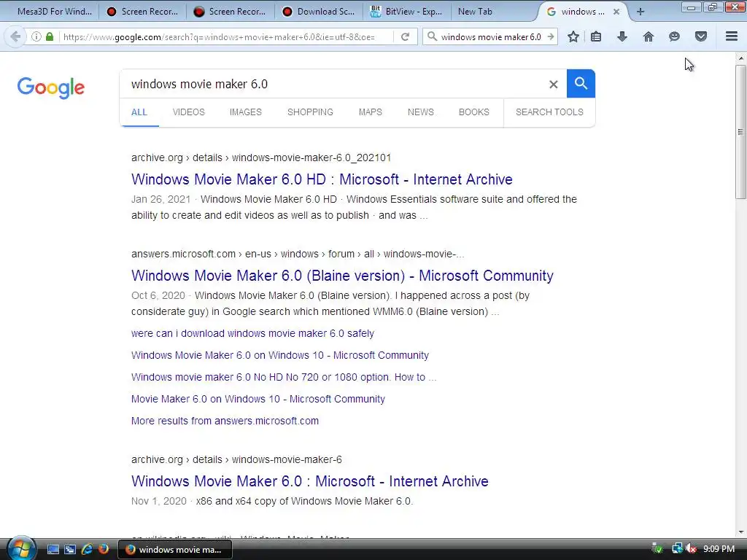Switch between windows quick launch icon
Screen dimensions: 747x560
(70, 549)
